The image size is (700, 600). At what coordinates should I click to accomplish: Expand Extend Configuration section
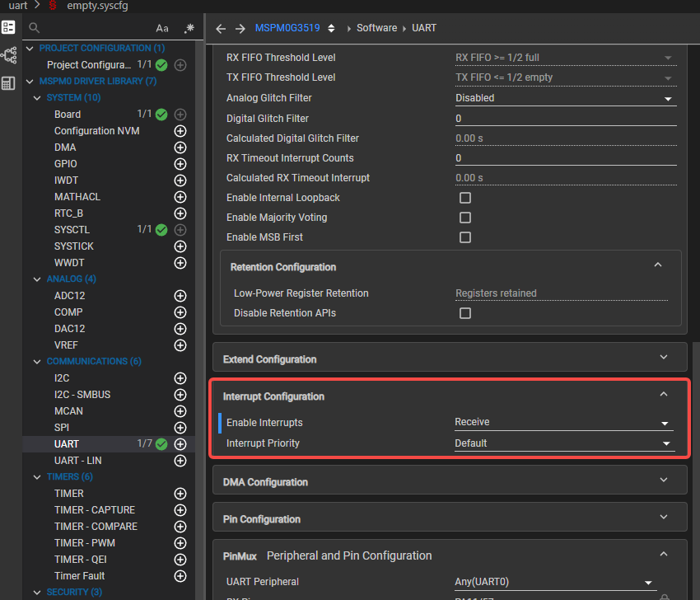664,357
